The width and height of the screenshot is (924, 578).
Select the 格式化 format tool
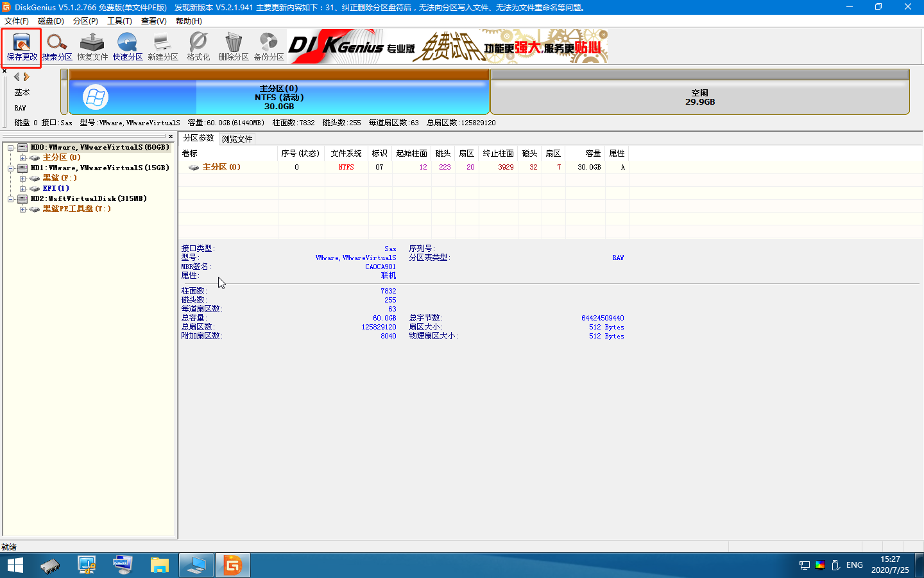(198, 47)
